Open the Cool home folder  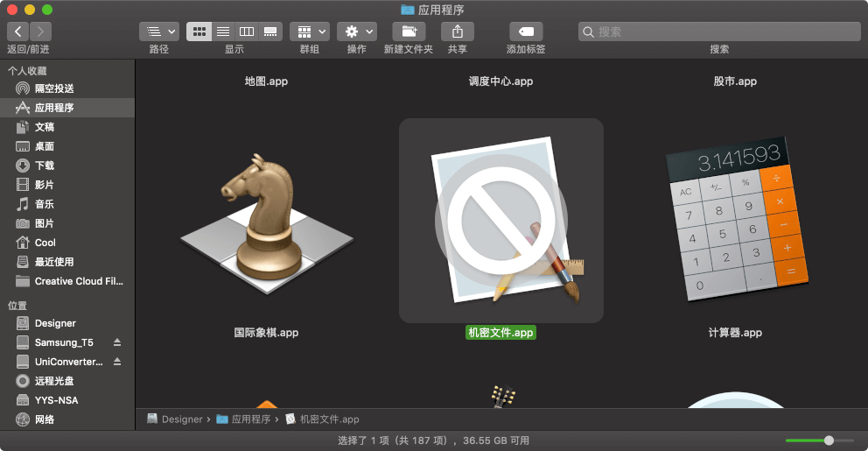coord(67,243)
